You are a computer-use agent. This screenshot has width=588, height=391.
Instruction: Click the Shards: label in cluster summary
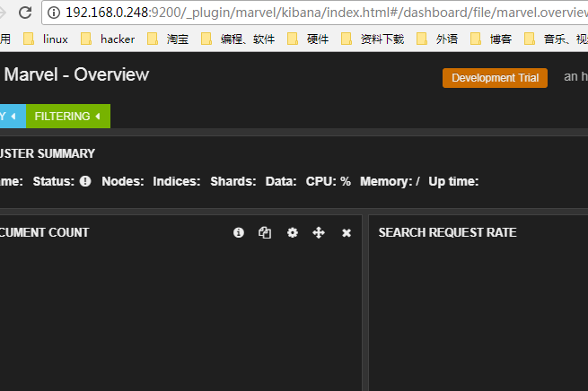click(x=233, y=181)
